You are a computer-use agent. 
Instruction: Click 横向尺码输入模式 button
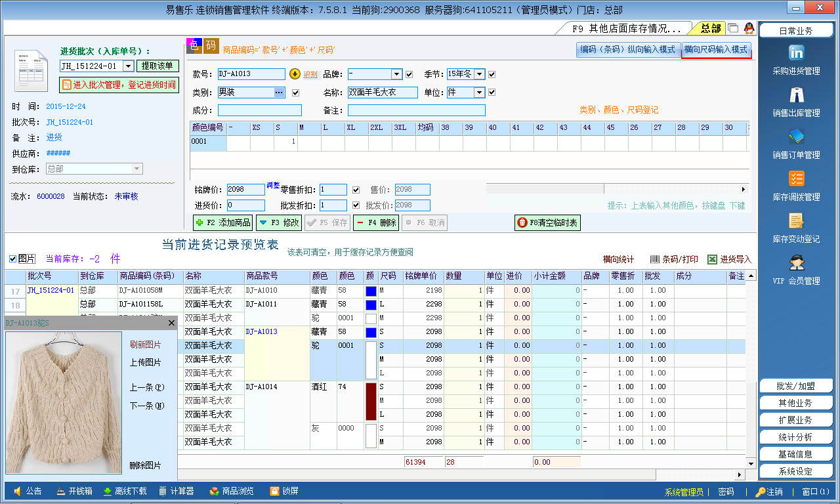(x=715, y=49)
